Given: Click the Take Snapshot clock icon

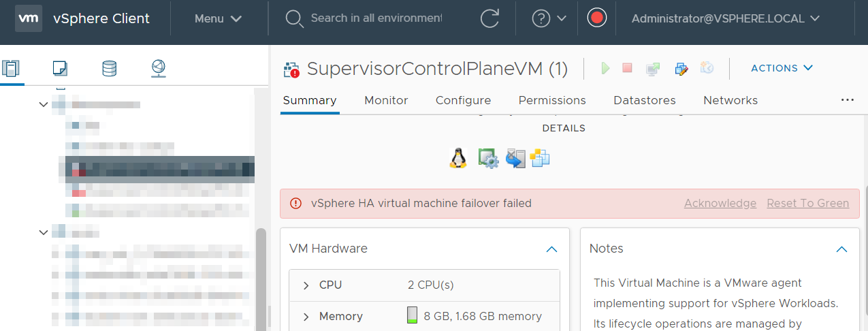Looking at the screenshot, I should (x=707, y=68).
